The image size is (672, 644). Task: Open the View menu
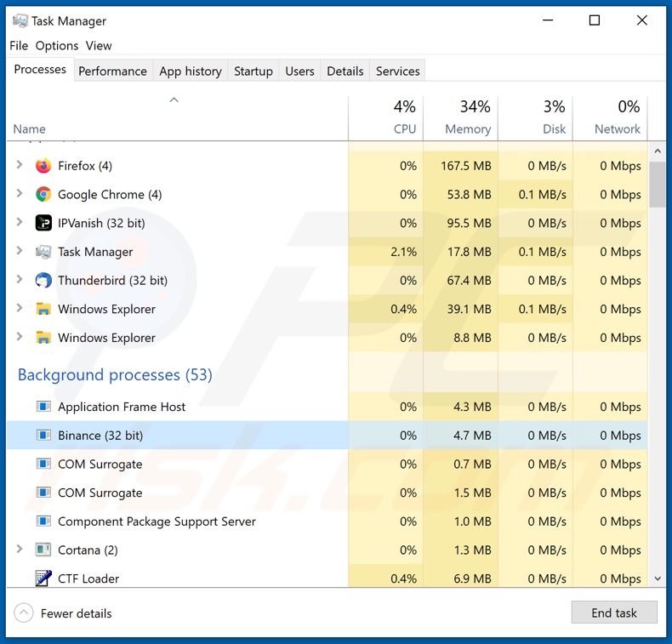99,46
